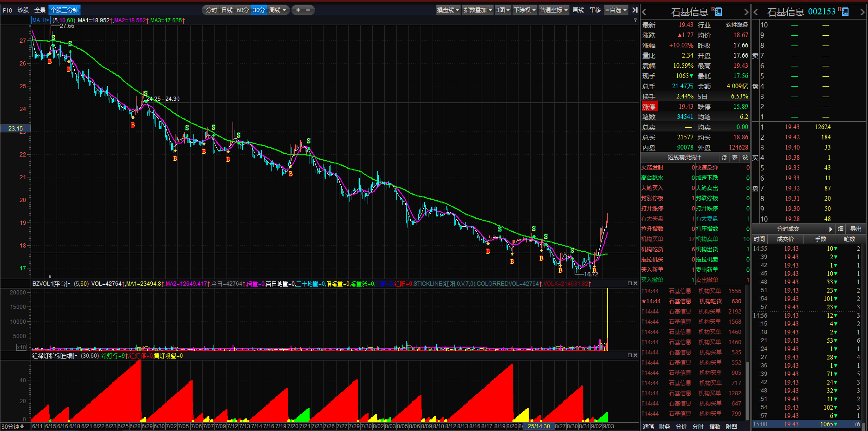Switch to the 附图 bottom tab
This screenshot has width=868, height=431.
tap(732, 426)
